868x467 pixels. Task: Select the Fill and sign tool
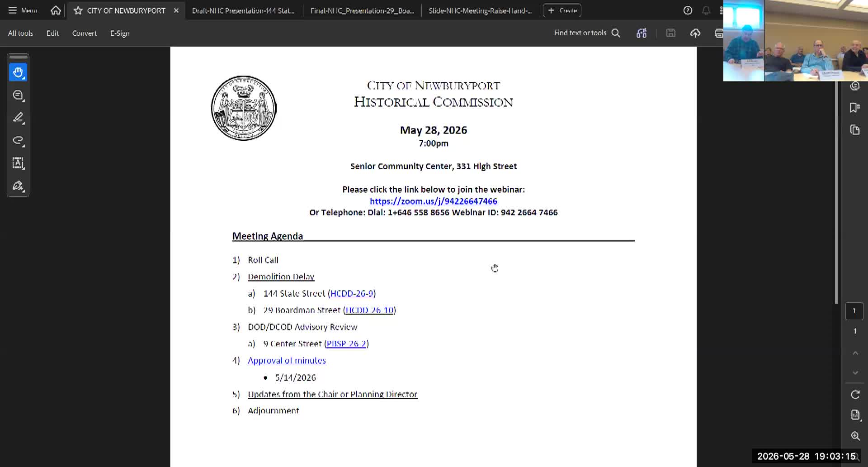pos(18,186)
